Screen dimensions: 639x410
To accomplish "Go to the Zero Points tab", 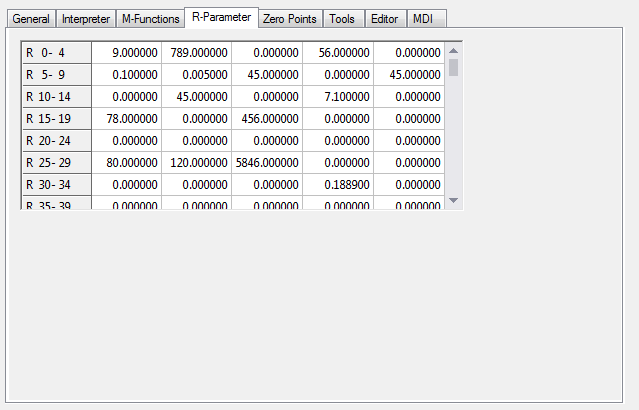I will [290, 19].
